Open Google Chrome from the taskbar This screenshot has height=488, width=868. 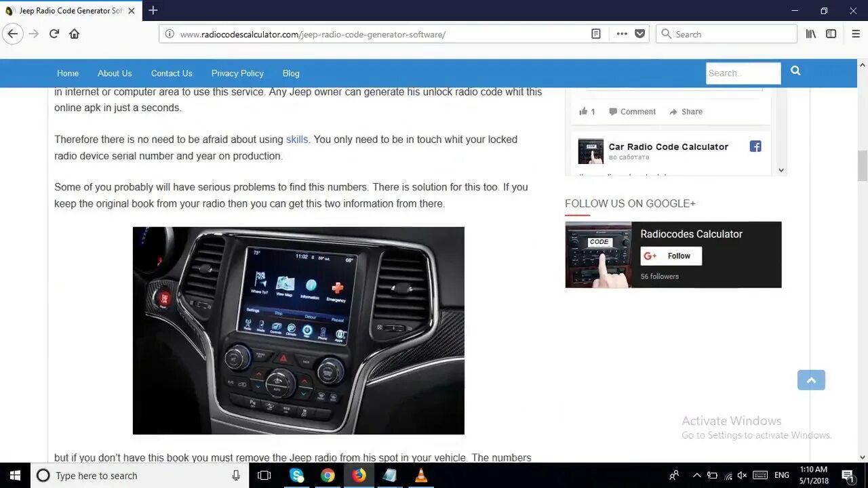[x=328, y=475]
